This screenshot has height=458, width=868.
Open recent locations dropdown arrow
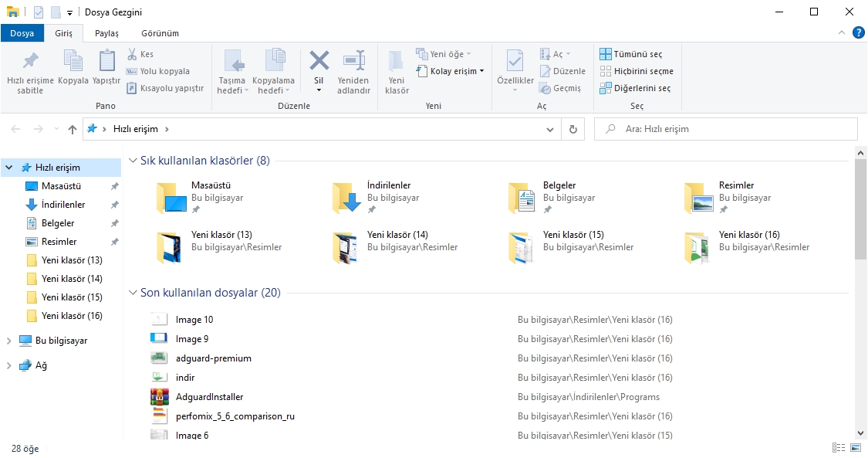click(56, 129)
